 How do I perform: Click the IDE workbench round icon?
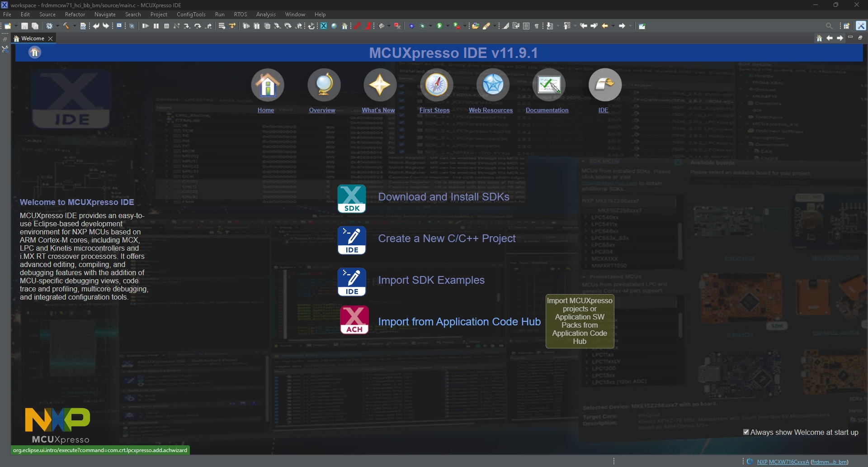coord(605,85)
